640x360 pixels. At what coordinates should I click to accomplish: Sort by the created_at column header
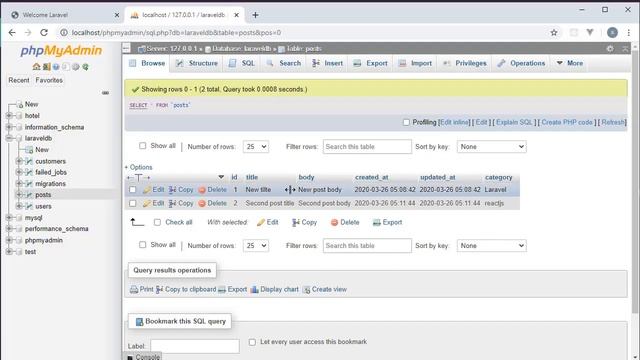pos(371,177)
